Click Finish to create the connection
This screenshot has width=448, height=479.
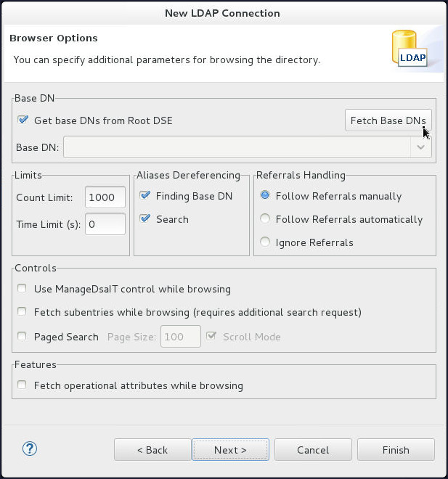(396, 450)
